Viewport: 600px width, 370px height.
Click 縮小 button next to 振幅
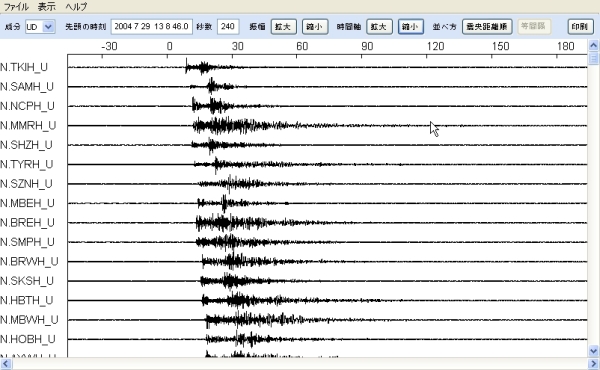coord(315,27)
